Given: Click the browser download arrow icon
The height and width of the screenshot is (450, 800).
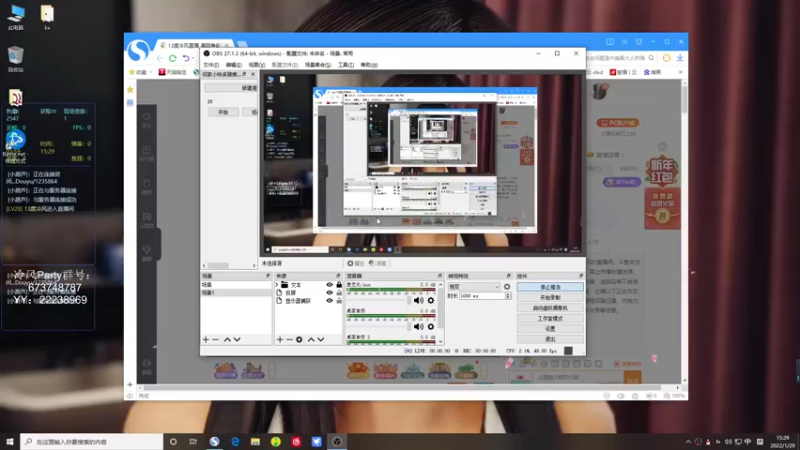Looking at the screenshot, I should (680, 58).
